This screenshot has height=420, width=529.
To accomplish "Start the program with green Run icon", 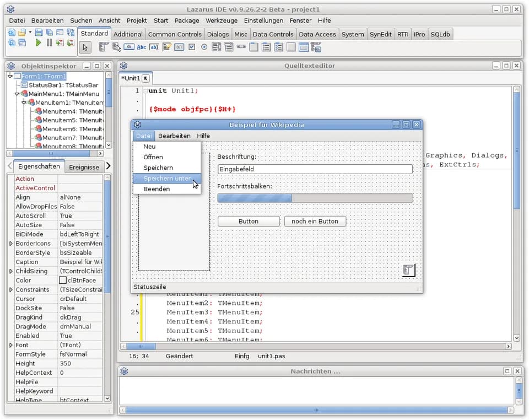I will [x=38, y=42].
